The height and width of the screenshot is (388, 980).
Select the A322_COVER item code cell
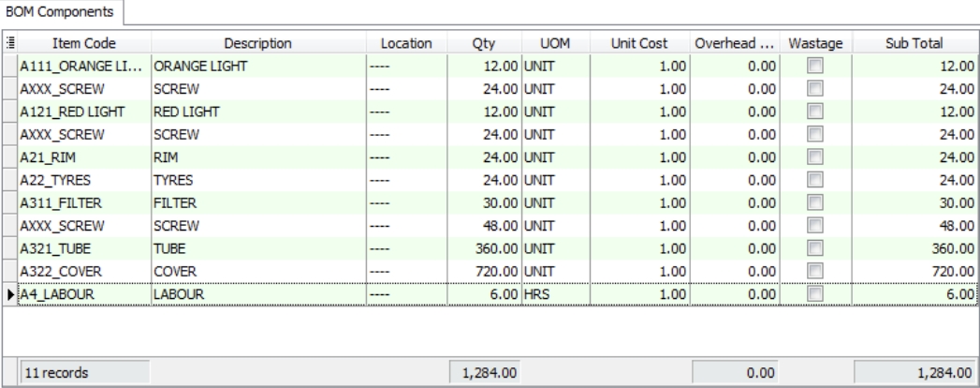(x=84, y=272)
